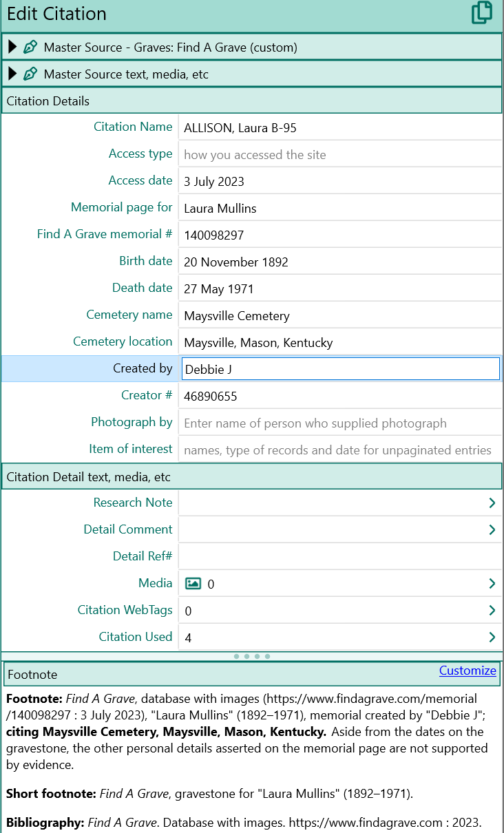504x833 pixels.
Task: Click the Citation Name field
Action: [339, 127]
